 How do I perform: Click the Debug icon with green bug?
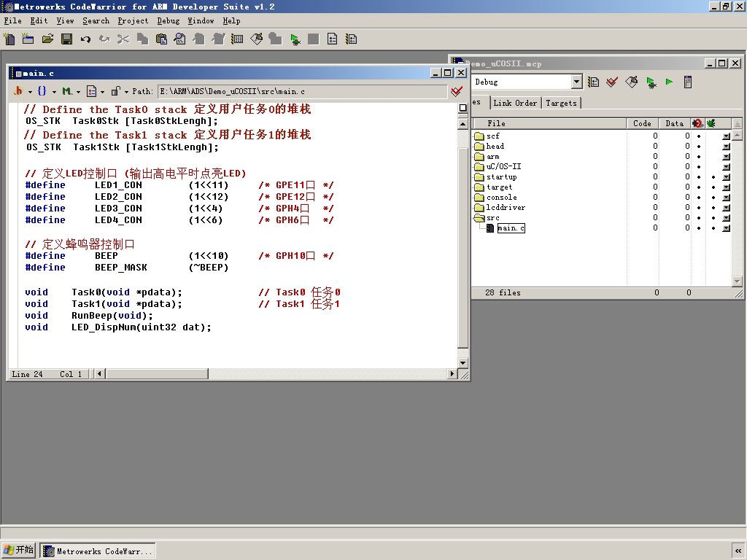pos(295,39)
